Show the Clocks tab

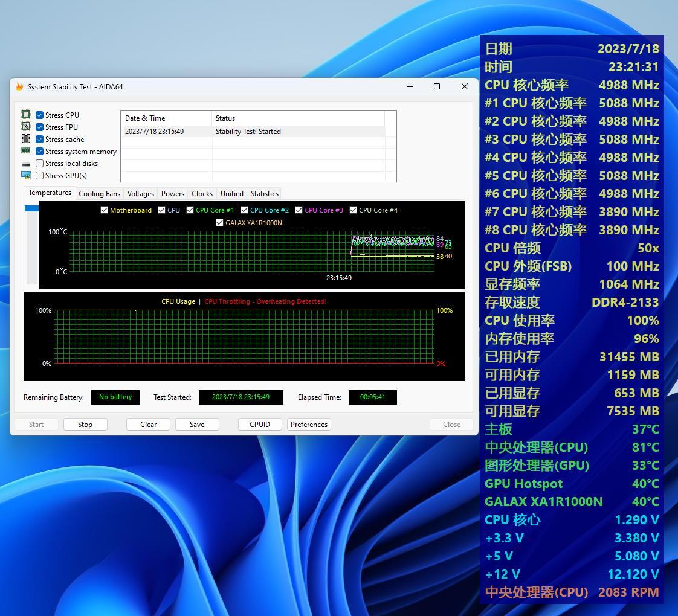(x=202, y=194)
